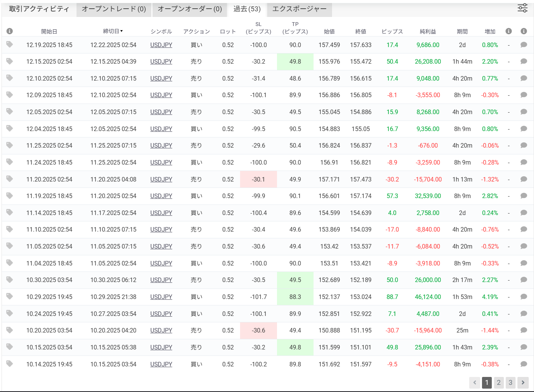
Task: Open USDJPY symbol link in 10.30.2025 row
Action: 161,280
